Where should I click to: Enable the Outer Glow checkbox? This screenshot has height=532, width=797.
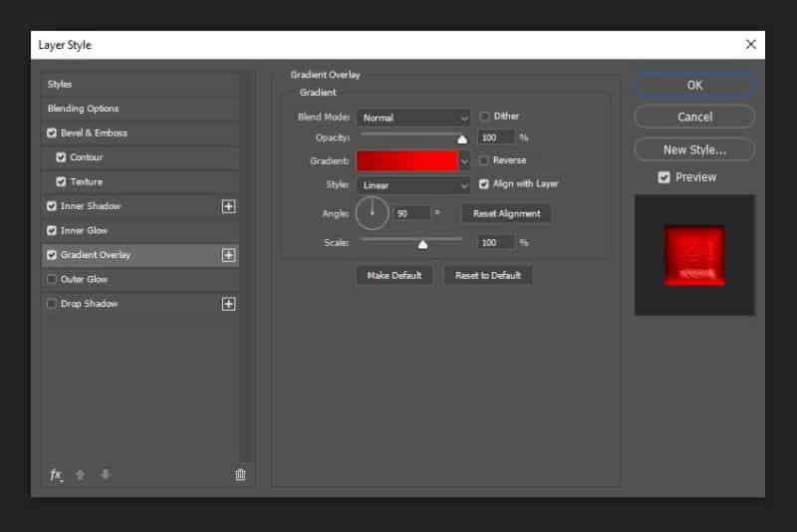click(52, 280)
